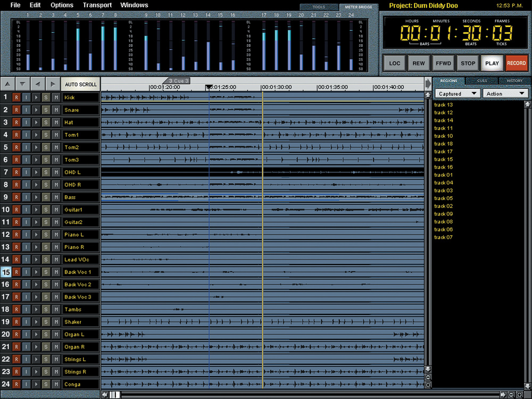The width and height of the screenshot is (532, 399).
Task: Click the gray arrow right of the timeline ruler
Action: (x=428, y=84)
